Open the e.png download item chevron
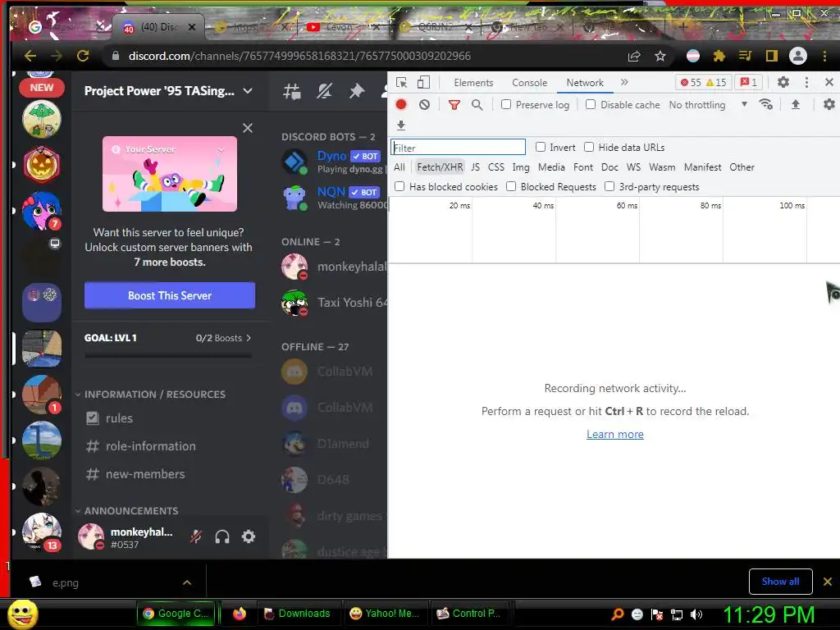Screen dimensions: 840x630 click(x=187, y=582)
